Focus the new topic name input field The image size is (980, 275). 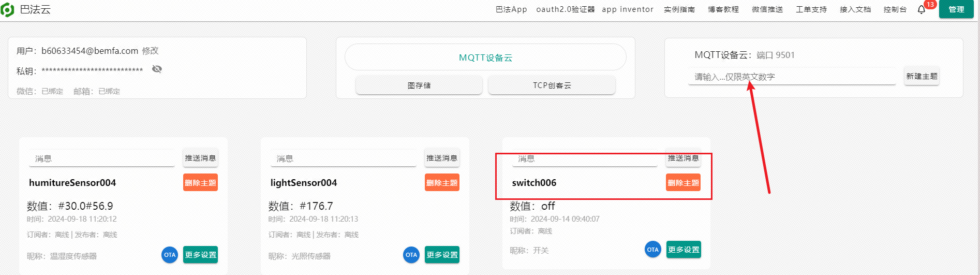coord(792,77)
